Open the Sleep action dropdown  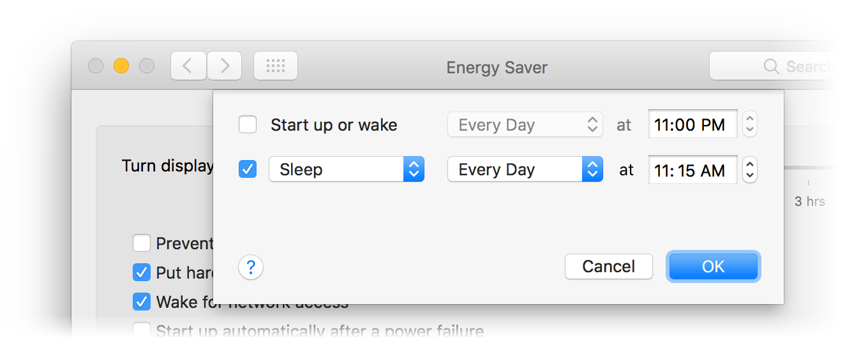point(347,170)
